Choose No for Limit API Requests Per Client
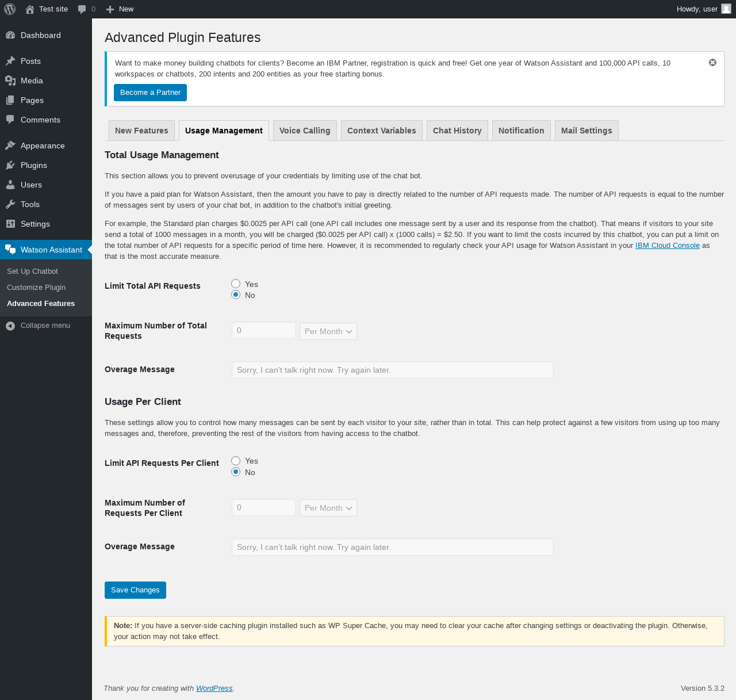 click(236, 472)
